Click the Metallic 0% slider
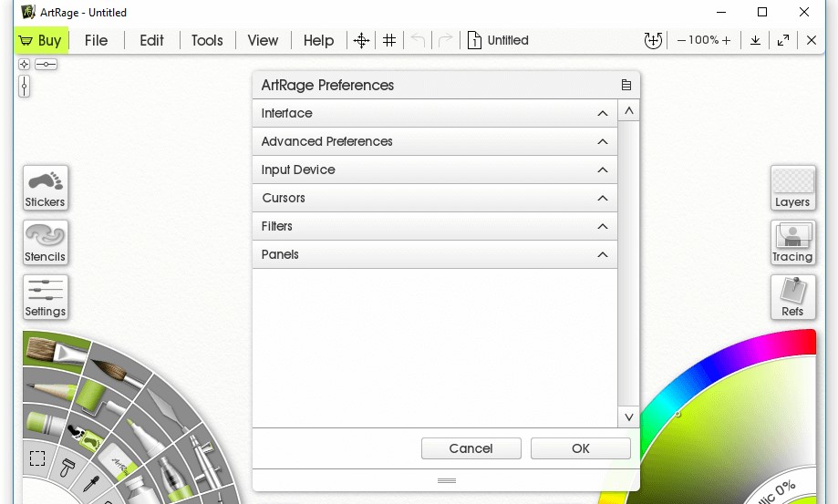The image size is (838, 504). [x=778, y=491]
